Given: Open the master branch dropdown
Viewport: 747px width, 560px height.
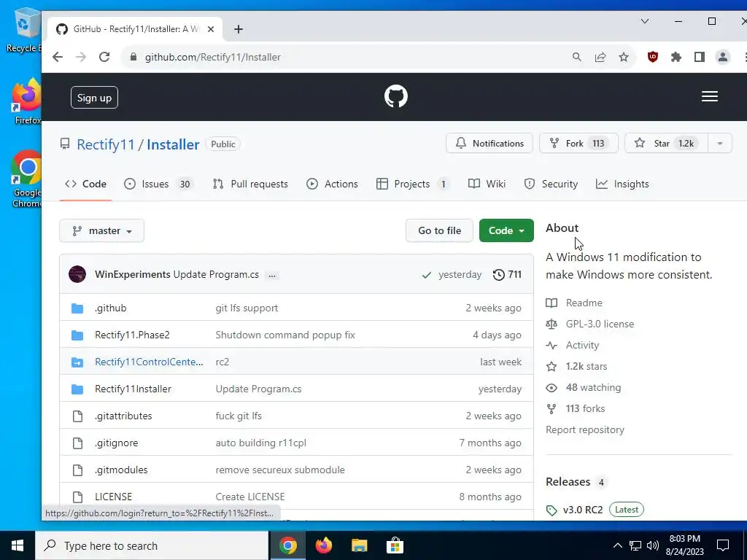Looking at the screenshot, I should click(101, 231).
